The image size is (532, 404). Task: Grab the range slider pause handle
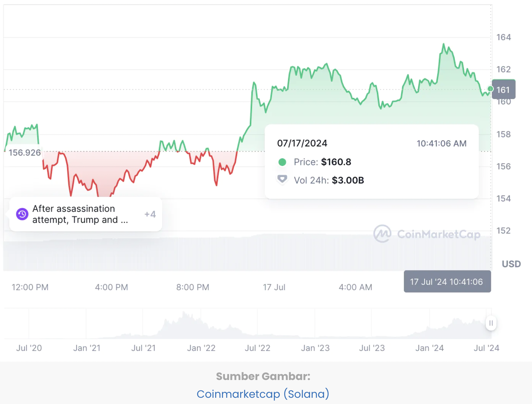491,323
